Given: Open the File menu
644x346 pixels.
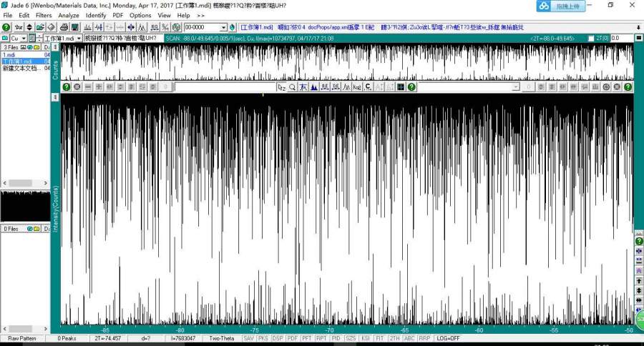Looking at the screenshot, I should coord(7,15).
